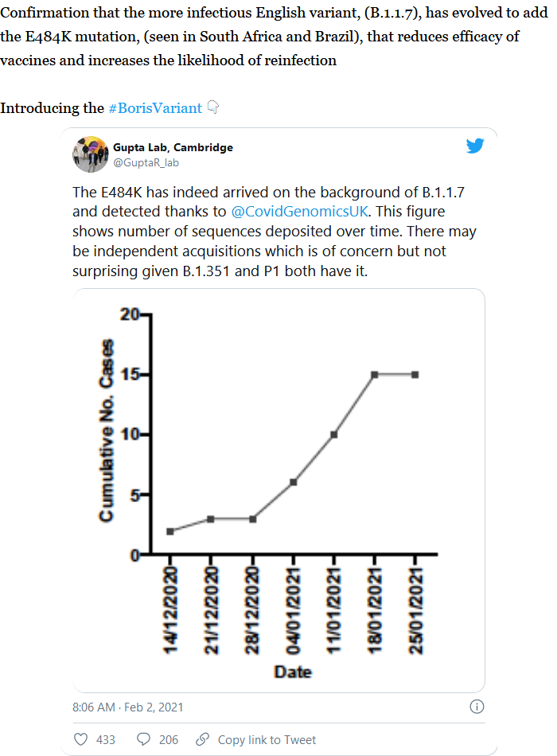
Task: Open the cumulative cases chart image
Action: (278, 489)
